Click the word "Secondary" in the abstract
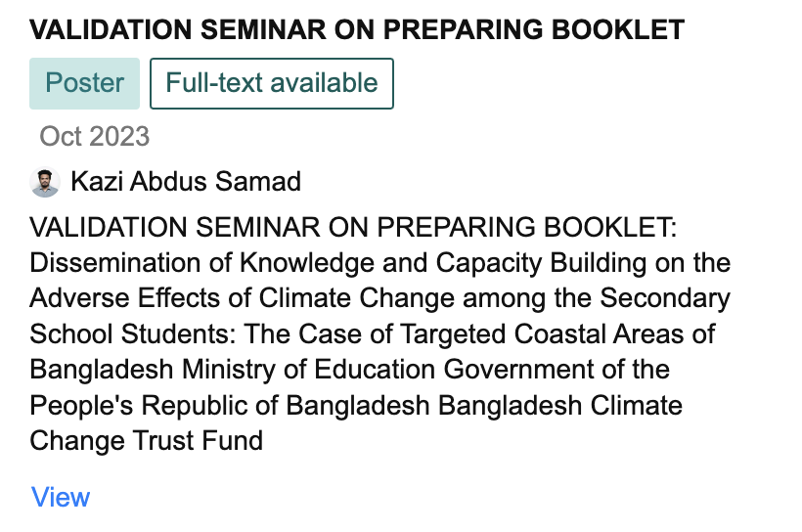The width and height of the screenshot is (802, 532). (x=665, y=299)
